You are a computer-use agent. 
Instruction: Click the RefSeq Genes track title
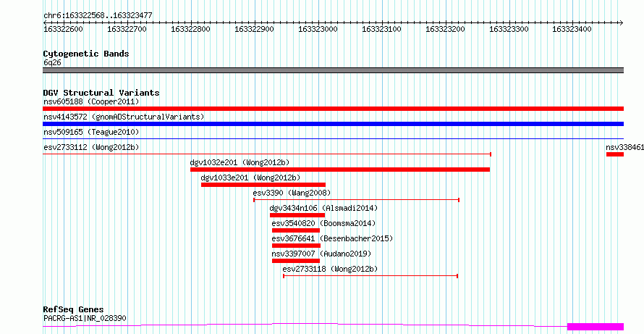(x=74, y=309)
